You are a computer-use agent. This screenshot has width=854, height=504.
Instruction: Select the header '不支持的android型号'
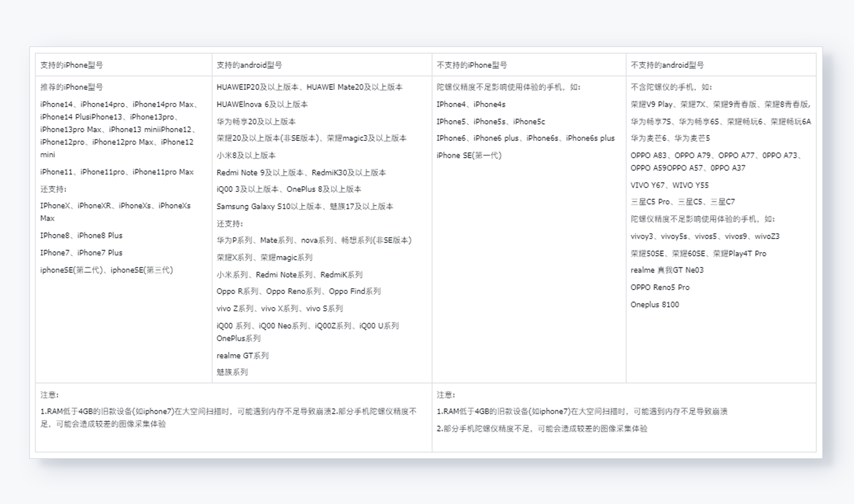tap(667, 65)
